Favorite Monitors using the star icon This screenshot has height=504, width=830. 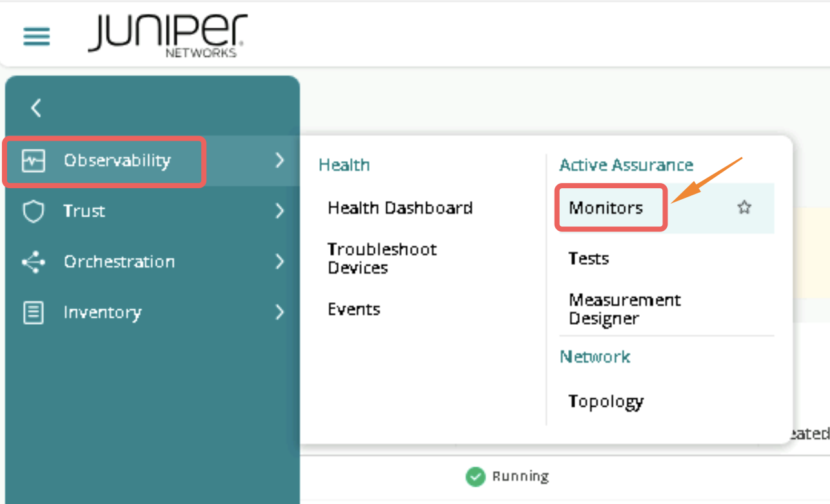(x=744, y=208)
